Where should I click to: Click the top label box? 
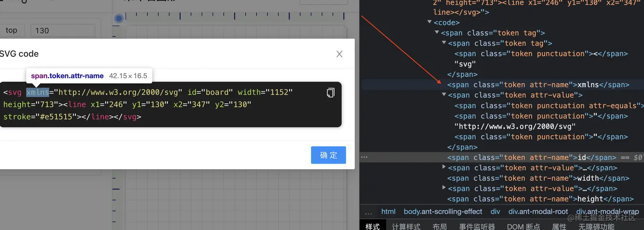pyautogui.click(x=11, y=31)
